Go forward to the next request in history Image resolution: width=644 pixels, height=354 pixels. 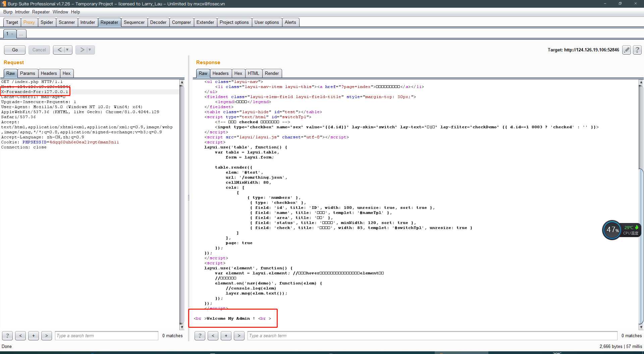(x=82, y=50)
